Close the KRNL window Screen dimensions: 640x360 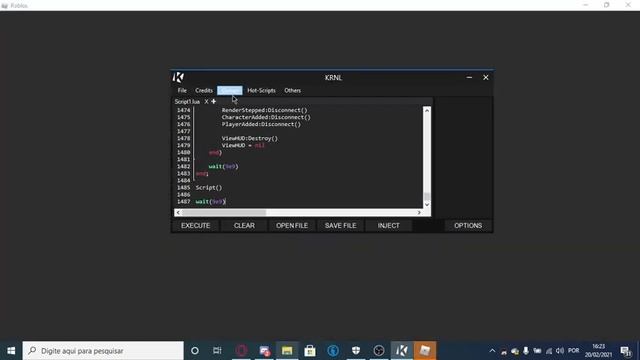(x=486, y=77)
